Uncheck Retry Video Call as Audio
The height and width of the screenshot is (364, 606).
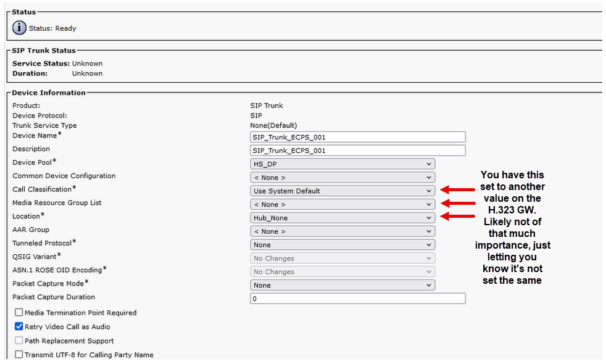pyautogui.click(x=19, y=326)
